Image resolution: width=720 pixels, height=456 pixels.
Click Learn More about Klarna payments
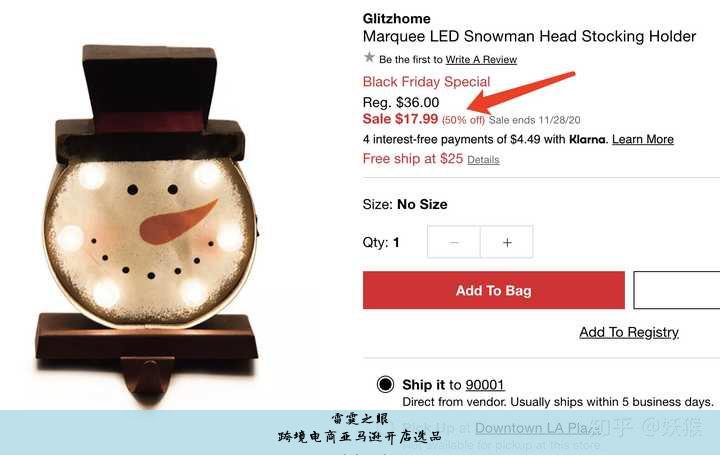pyautogui.click(x=643, y=139)
